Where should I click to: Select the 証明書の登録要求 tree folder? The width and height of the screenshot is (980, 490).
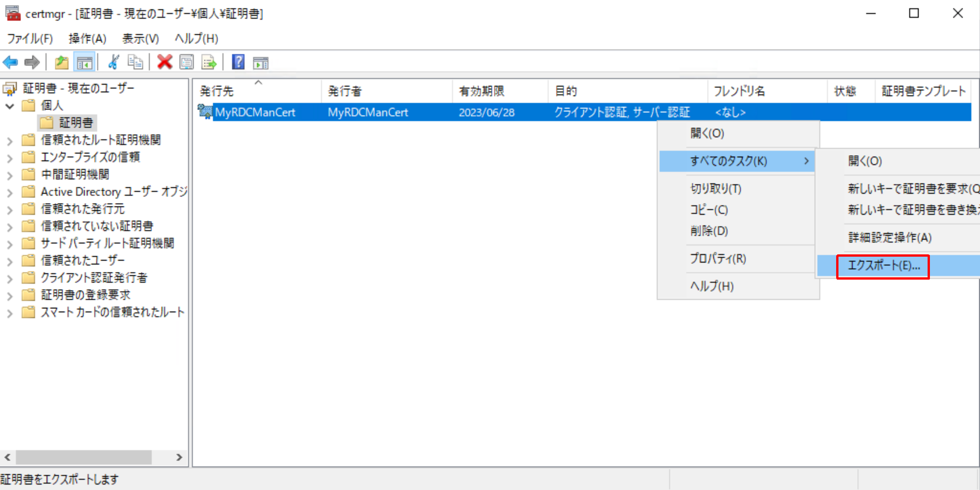[x=85, y=295]
